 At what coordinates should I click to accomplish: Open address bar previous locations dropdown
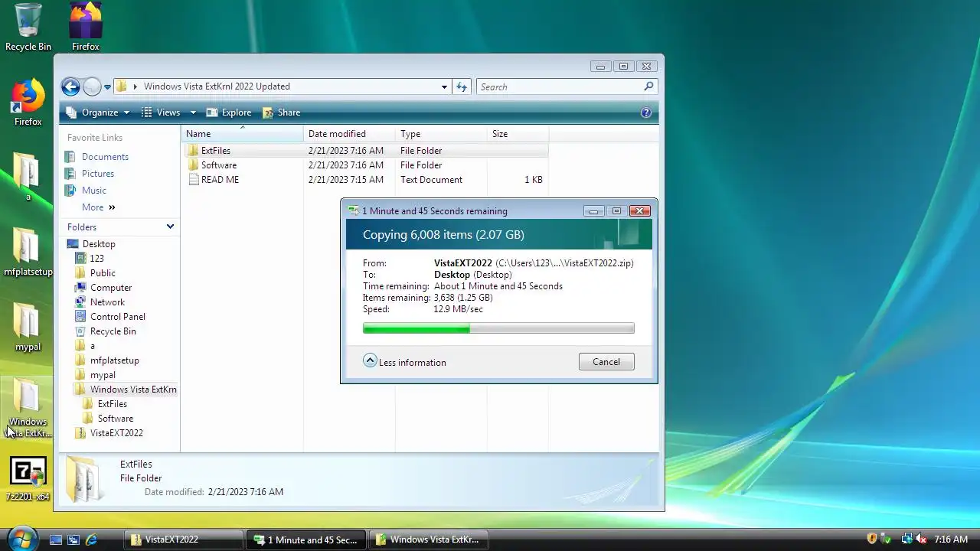click(444, 86)
